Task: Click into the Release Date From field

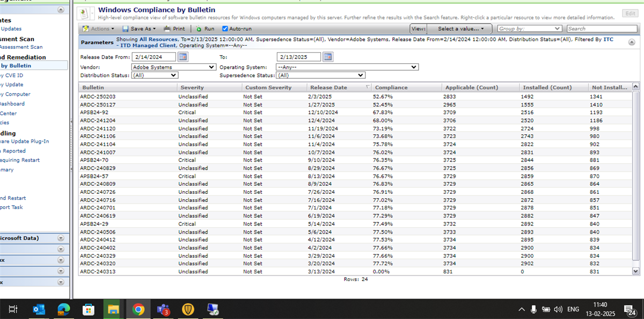Action: click(x=154, y=57)
